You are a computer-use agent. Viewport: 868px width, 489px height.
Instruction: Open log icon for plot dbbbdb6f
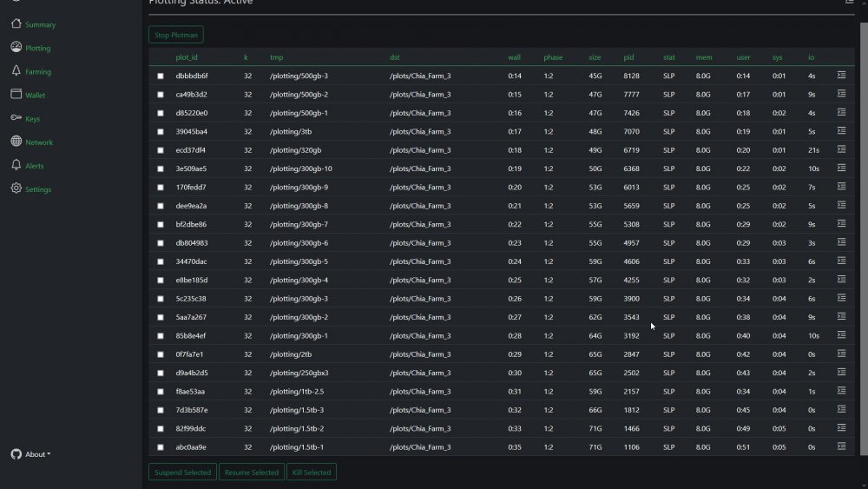pyautogui.click(x=841, y=75)
